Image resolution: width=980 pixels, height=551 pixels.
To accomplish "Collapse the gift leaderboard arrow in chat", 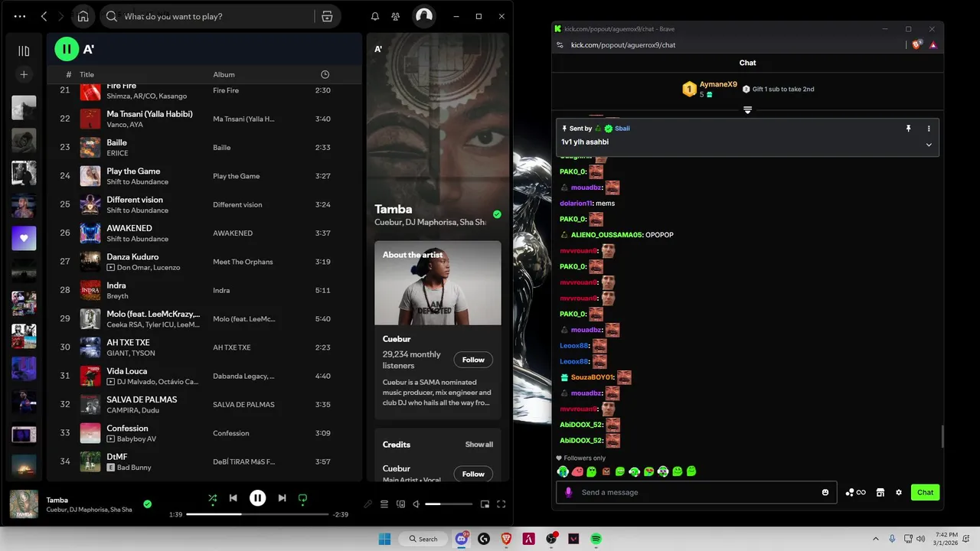I will (x=748, y=110).
